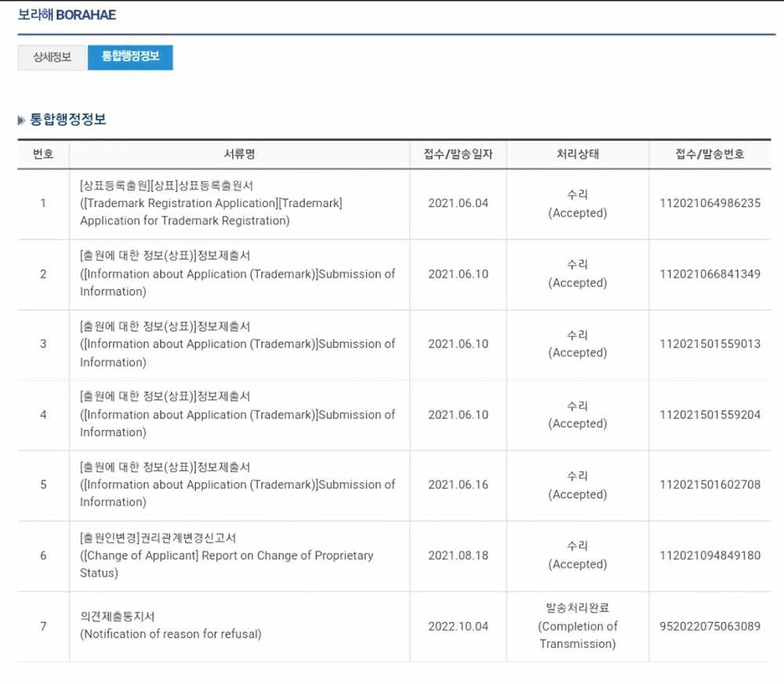This screenshot has width=784, height=684.
Task: Open the 상표등록출원서 document in row 1
Action: click(x=211, y=203)
